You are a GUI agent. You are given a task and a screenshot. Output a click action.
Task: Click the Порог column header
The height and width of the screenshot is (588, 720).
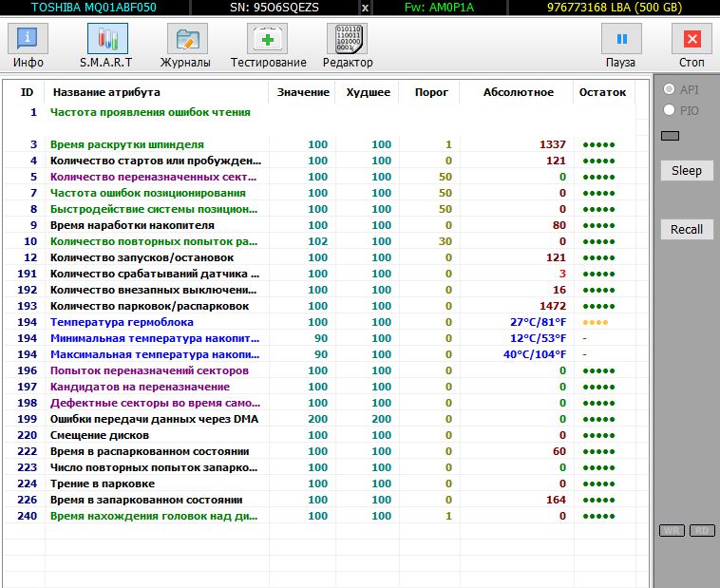click(431, 92)
